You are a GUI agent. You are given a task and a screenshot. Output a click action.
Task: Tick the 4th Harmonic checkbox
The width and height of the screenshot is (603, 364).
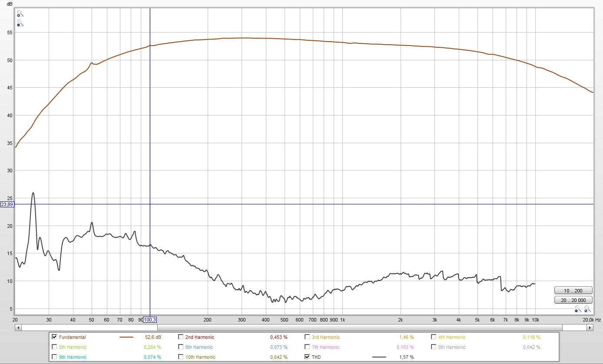[x=434, y=337]
